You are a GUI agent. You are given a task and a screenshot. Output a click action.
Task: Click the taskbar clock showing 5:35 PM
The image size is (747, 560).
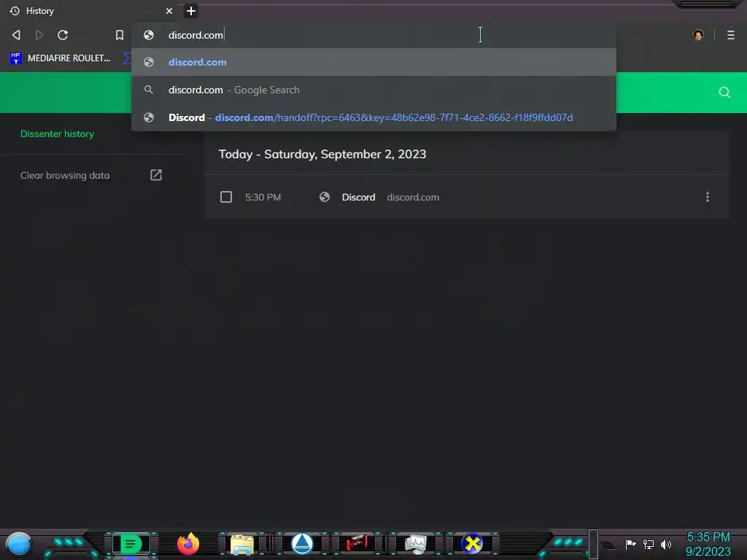[708, 544]
